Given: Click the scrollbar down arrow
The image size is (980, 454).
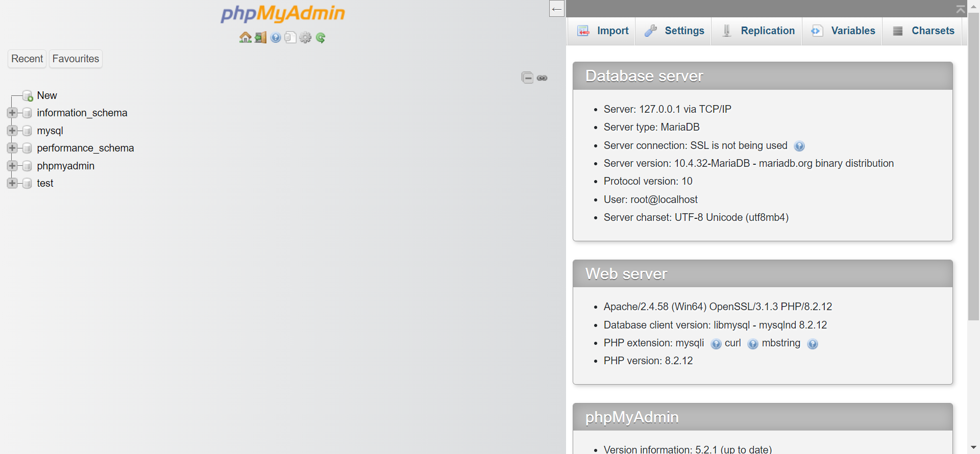Looking at the screenshot, I should click(x=973, y=447).
